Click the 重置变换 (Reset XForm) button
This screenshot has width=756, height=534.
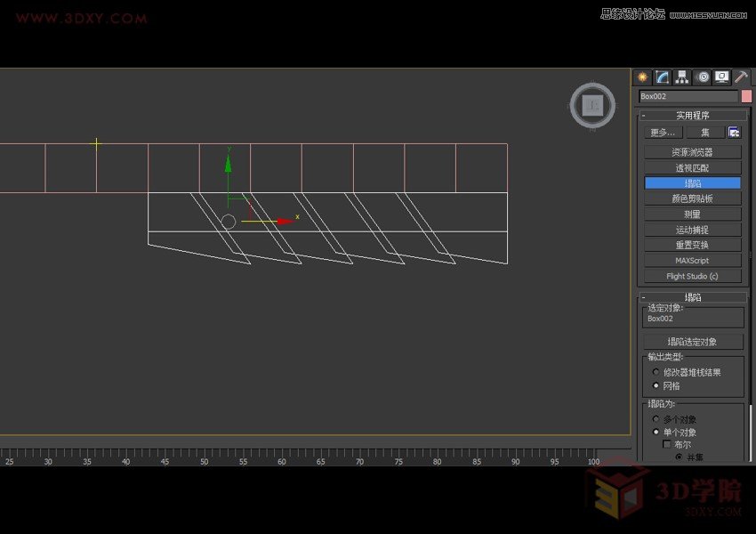pos(694,245)
